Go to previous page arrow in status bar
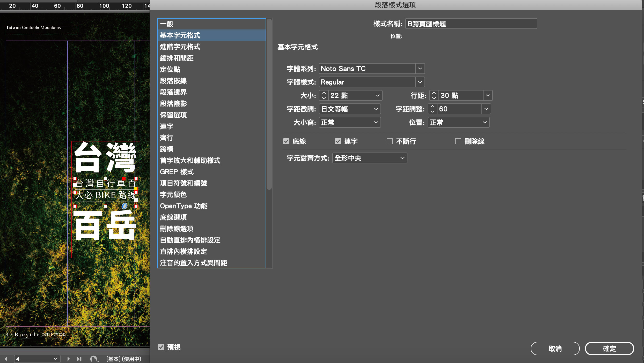 tap(6, 359)
